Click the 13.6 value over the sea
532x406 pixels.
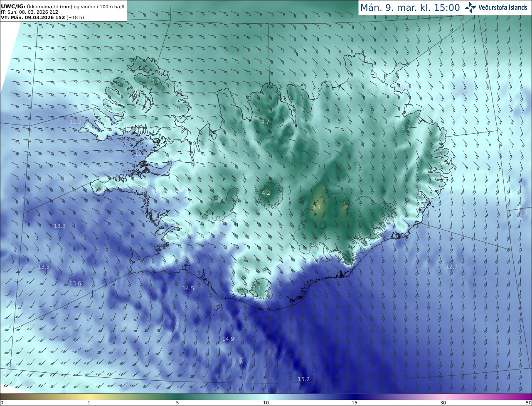75,283
